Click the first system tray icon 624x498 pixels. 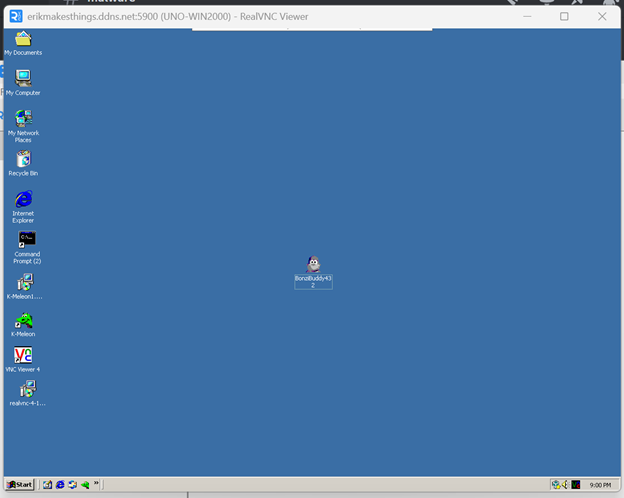pyautogui.click(x=555, y=484)
